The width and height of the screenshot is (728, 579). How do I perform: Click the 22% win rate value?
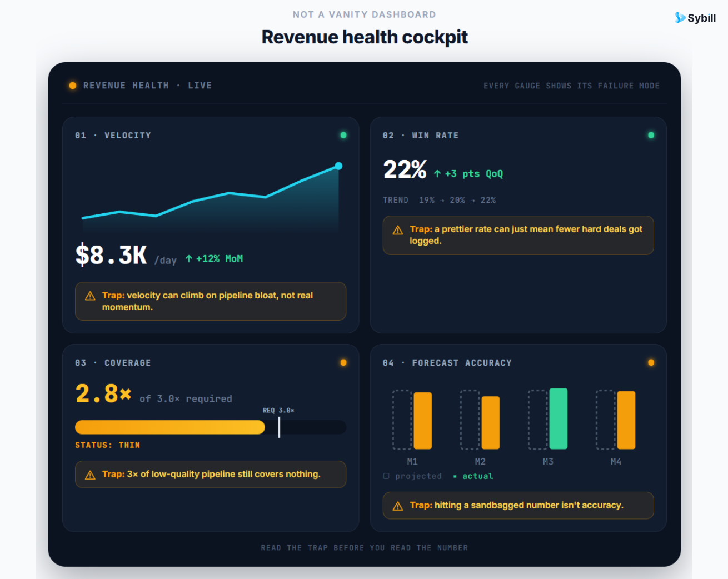[x=405, y=169]
